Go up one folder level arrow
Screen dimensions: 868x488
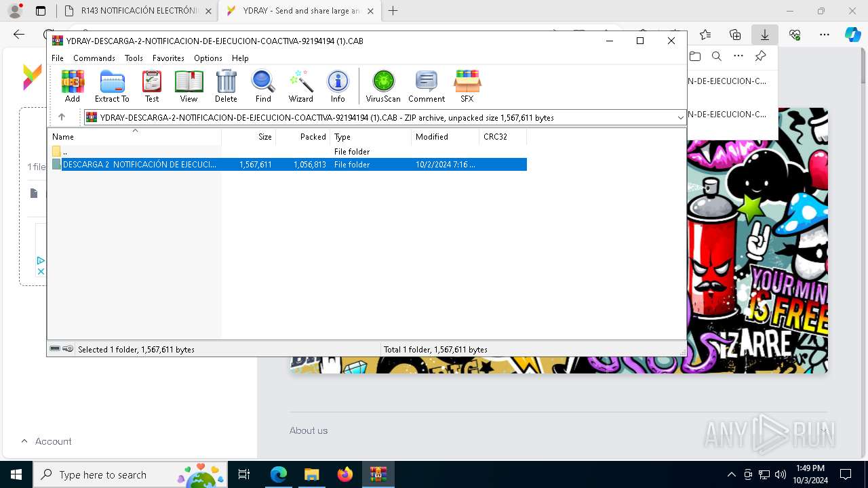(62, 117)
